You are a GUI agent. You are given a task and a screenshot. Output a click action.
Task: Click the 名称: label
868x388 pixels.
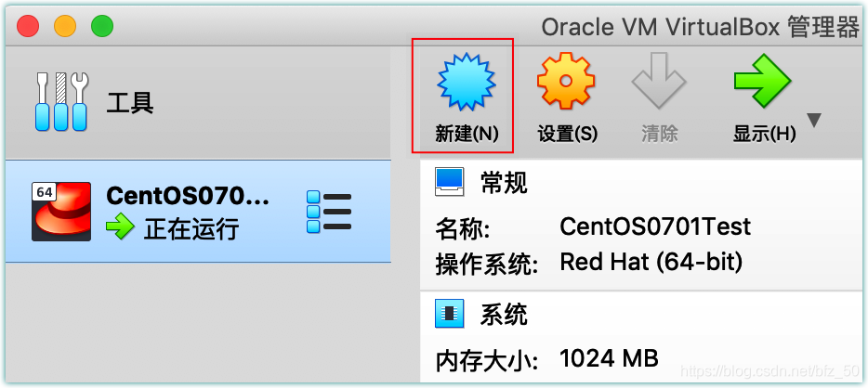(x=463, y=229)
